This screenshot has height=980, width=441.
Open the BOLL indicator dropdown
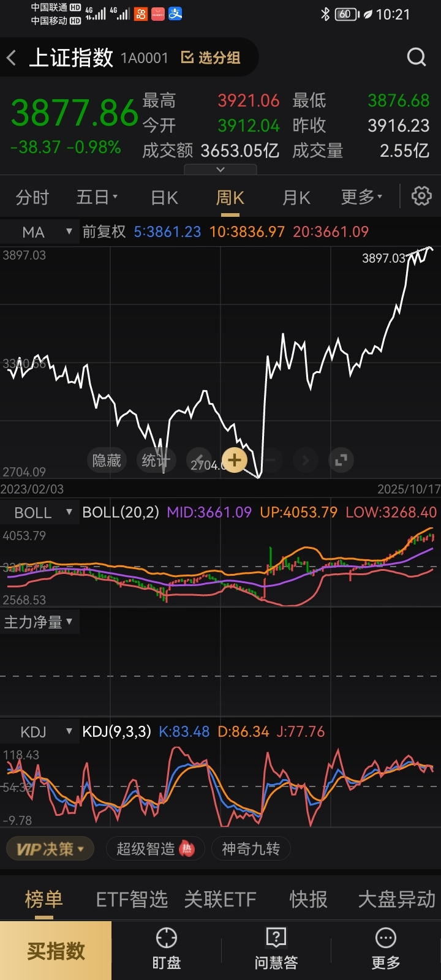click(x=40, y=513)
